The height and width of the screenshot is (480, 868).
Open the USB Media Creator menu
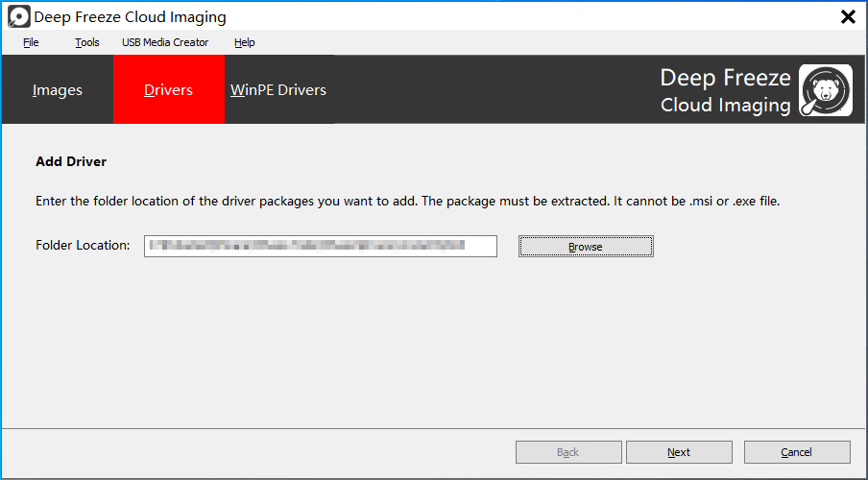click(165, 42)
